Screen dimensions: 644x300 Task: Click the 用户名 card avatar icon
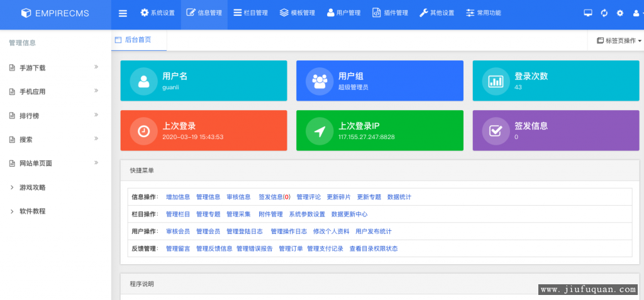(x=144, y=81)
